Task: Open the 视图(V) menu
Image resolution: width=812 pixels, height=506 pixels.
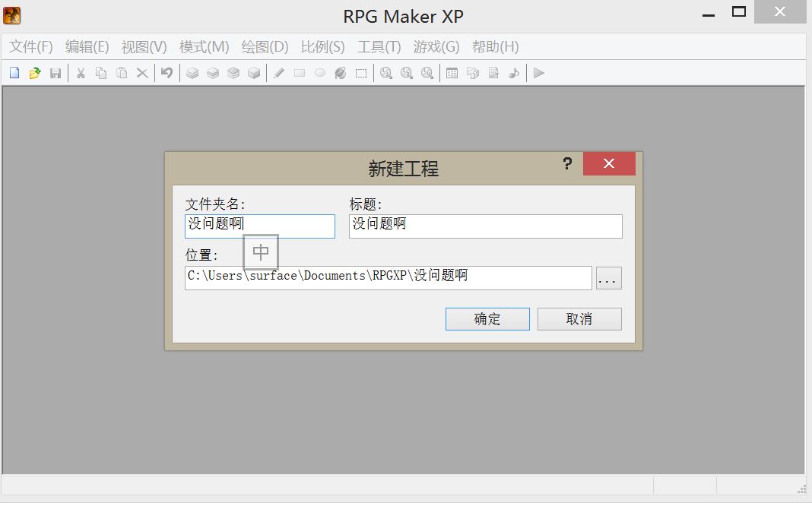Action: click(144, 47)
